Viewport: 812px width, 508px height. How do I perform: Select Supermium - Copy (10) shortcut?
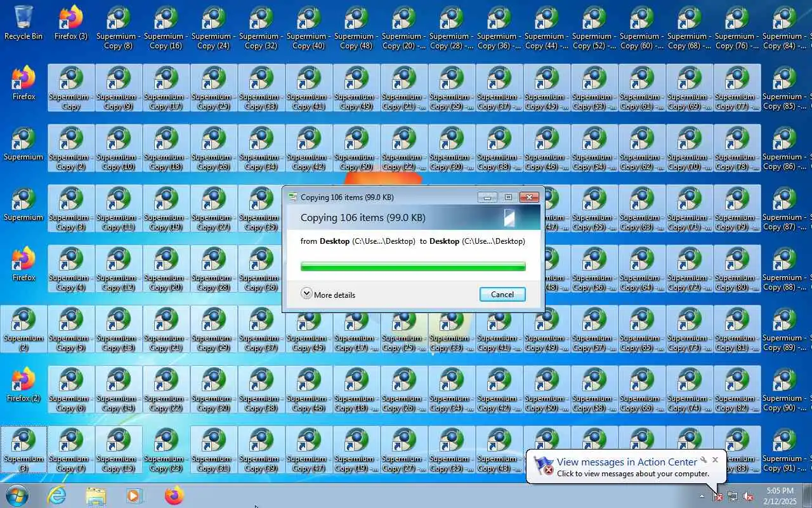(119, 148)
